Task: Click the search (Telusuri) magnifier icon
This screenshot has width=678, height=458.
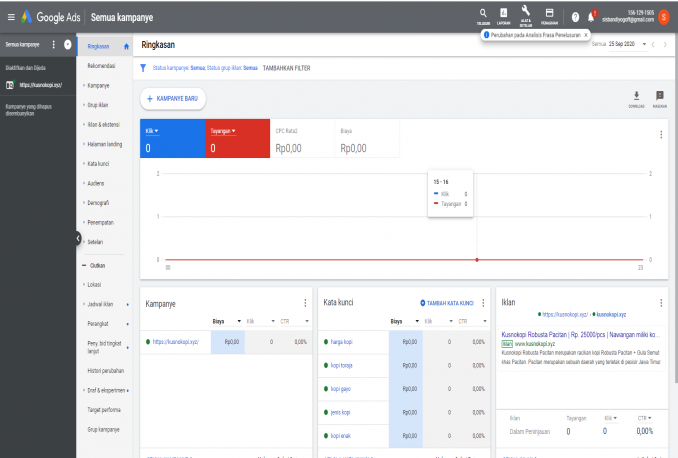Action: pos(483,14)
